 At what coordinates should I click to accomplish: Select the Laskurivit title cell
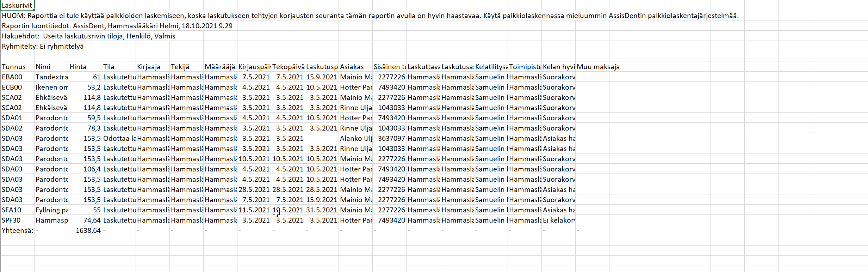point(17,5)
